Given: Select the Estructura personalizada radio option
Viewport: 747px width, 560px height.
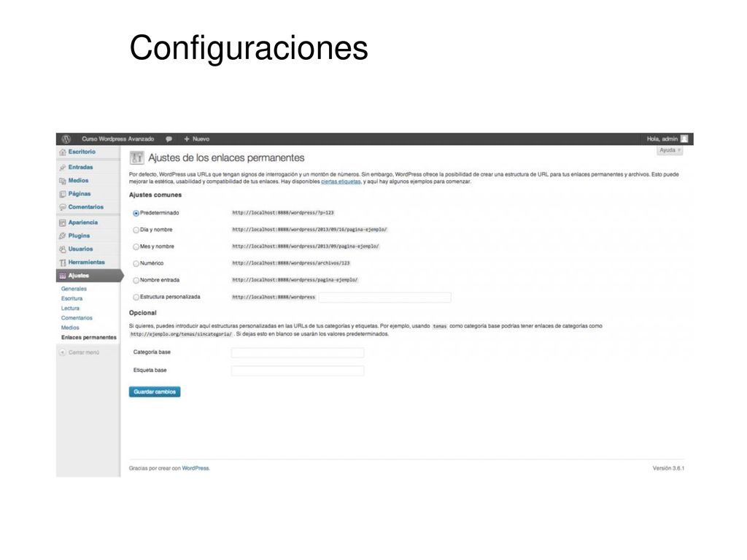Looking at the screenshot, I should point(136,297).
